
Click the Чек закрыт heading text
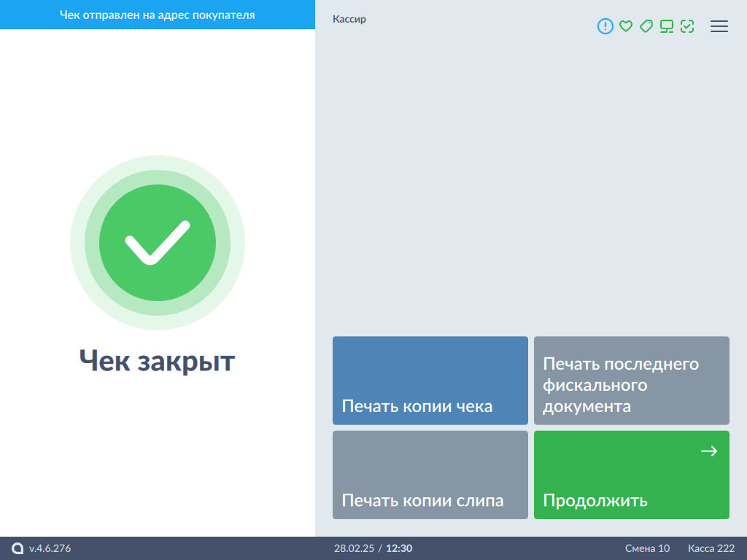157,360
